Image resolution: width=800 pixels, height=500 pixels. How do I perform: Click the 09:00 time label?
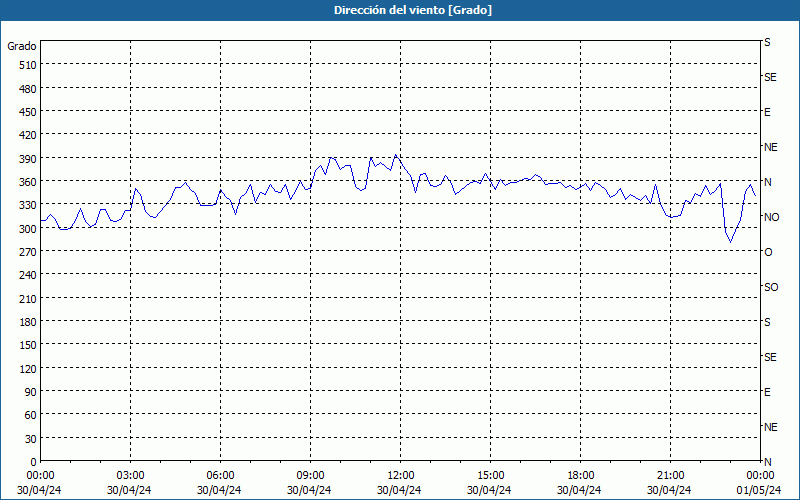click(310, 476)
